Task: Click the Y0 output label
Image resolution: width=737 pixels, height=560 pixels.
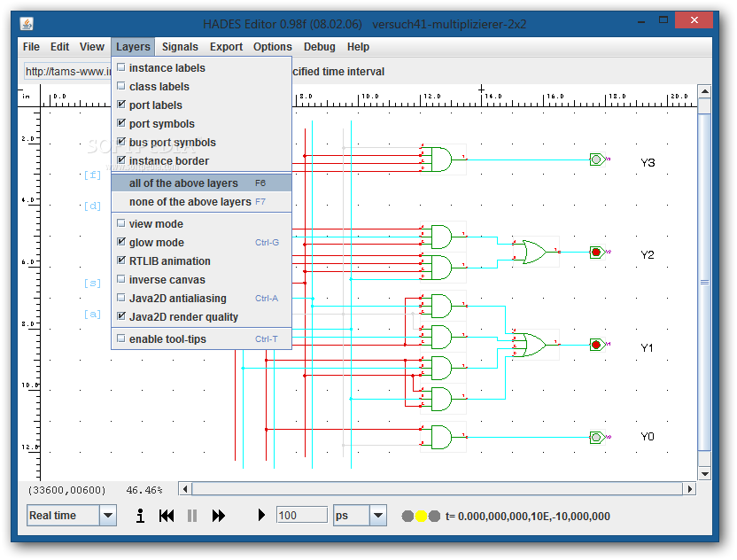Action: point(648,437)
